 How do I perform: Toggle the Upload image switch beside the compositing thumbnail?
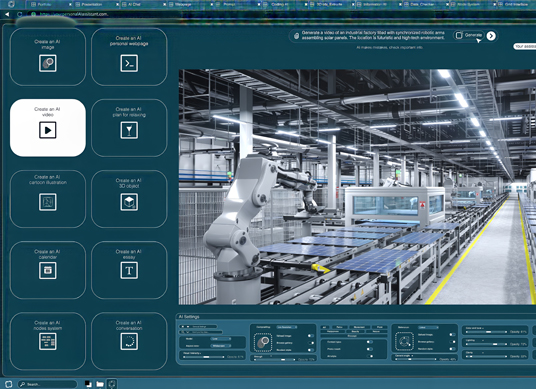tap(311, 336)
